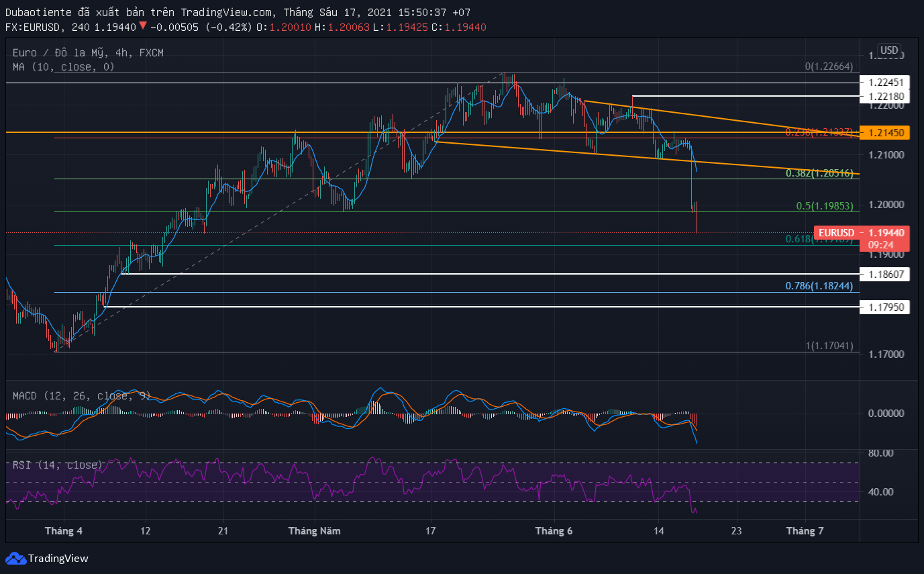Screen dimensions: 924x574
Task: Click the 1.17950 price level label
Action: click(x=885, y=307)
